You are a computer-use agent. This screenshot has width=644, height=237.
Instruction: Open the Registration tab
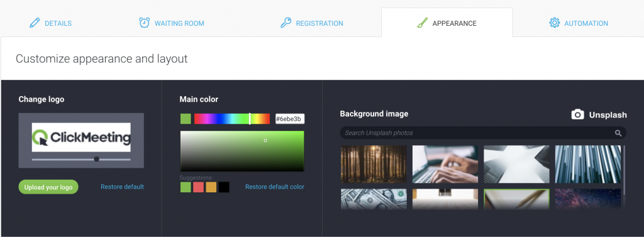pyautogui.click(x=312, y=23)
